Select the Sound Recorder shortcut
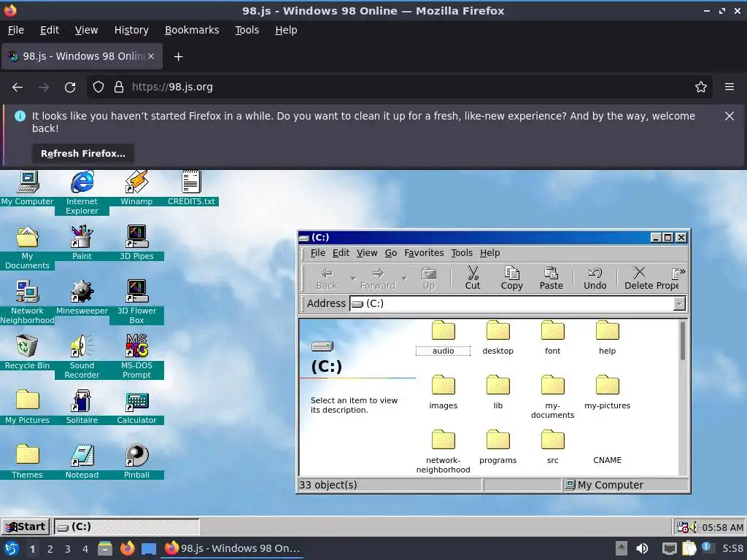This screenshot has width=747, height=560. click(82, 357)
